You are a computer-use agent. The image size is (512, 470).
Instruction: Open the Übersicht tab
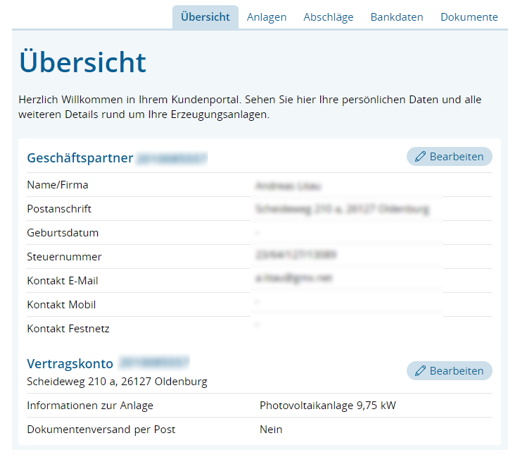[205, 17]
